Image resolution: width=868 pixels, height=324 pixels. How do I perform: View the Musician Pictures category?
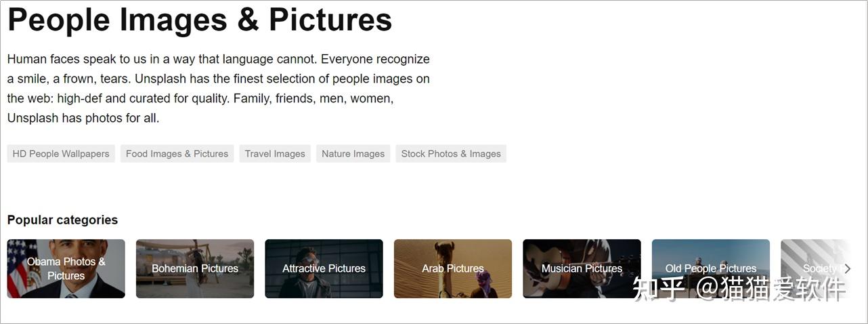click(582, 268)
